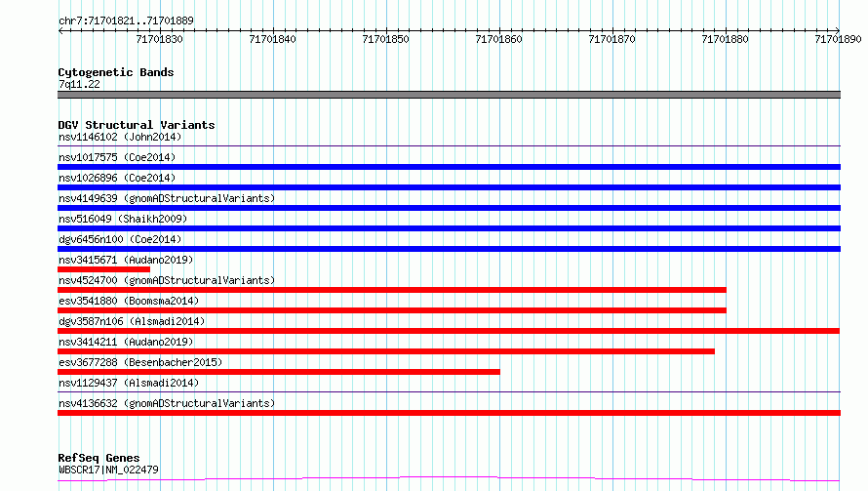
Task: Click the red bar for nsv4136632
Action: tap(449, 413)
